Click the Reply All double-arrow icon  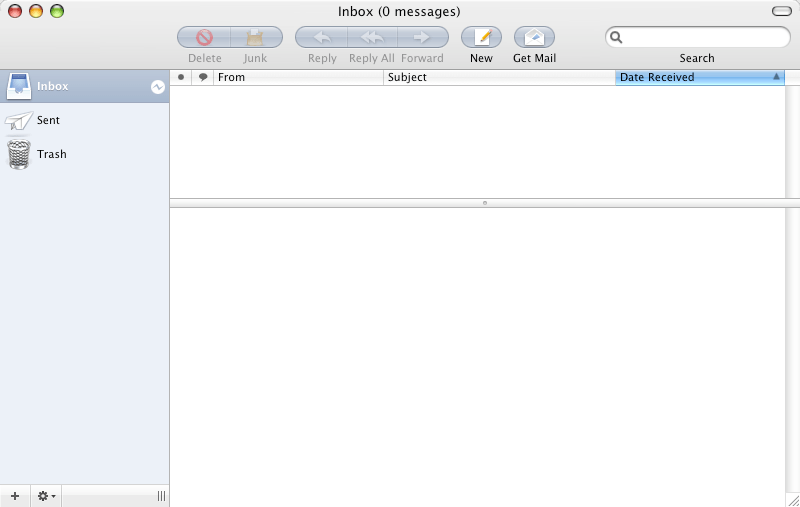point(372,37)
